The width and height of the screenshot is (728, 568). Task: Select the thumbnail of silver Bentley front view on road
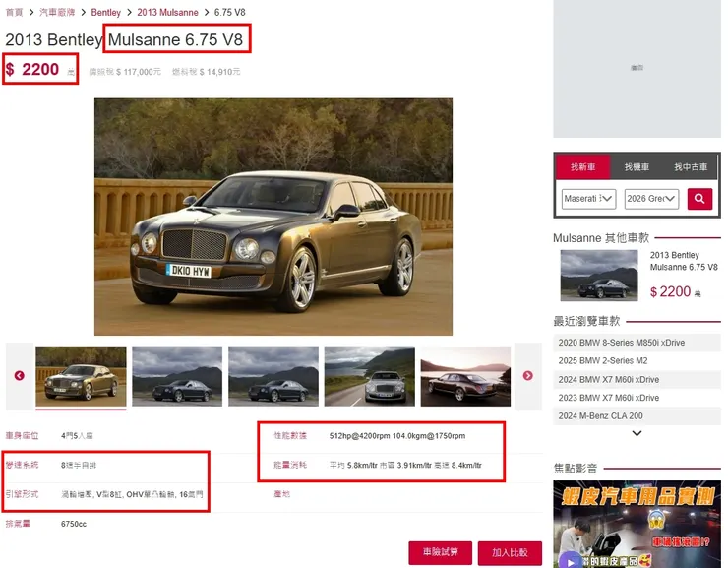tap(370, 377)
